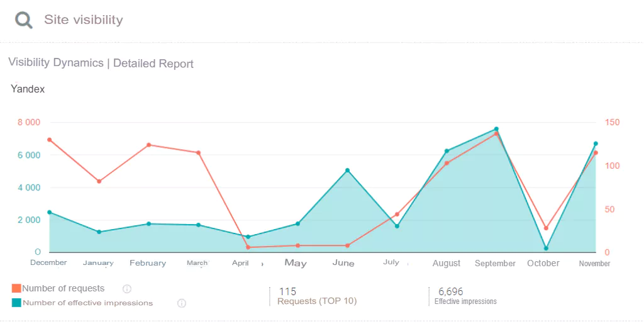Click the March requests data point
Image resolution: width=644 pixels, height=326 pixels.
tap(198, 152)
